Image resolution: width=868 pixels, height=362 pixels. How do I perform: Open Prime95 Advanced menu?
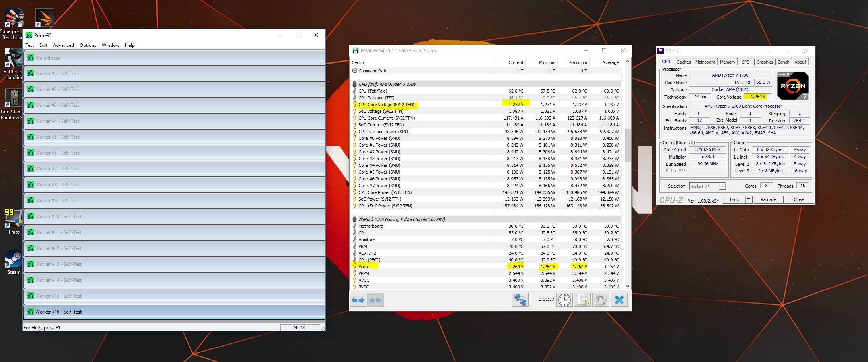click(63, 45)
